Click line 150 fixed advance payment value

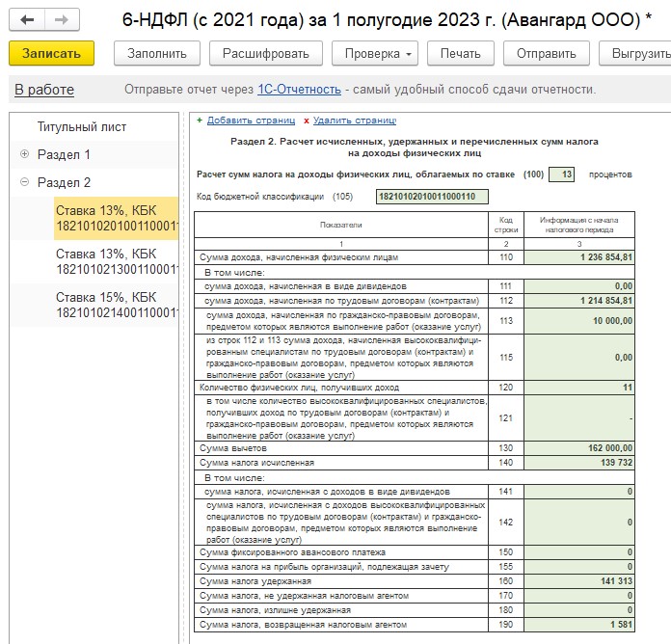pos(579,552)
